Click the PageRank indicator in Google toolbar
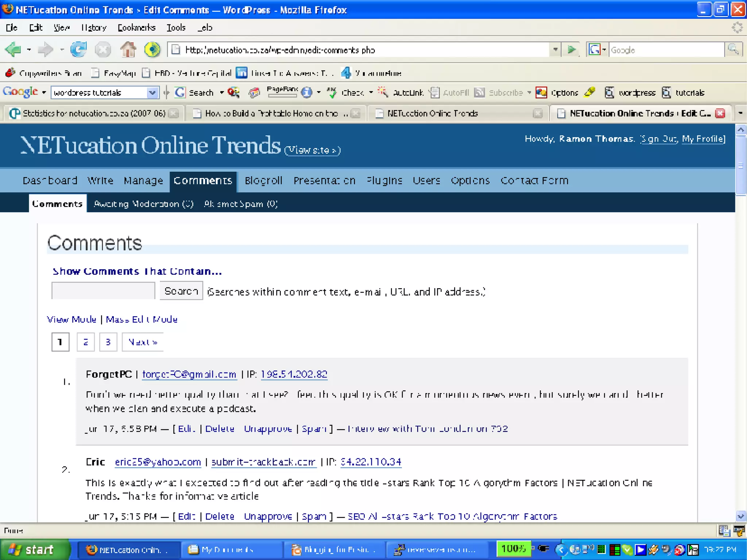Viewport: 747px width, 560px height. (x=282, y=92)
